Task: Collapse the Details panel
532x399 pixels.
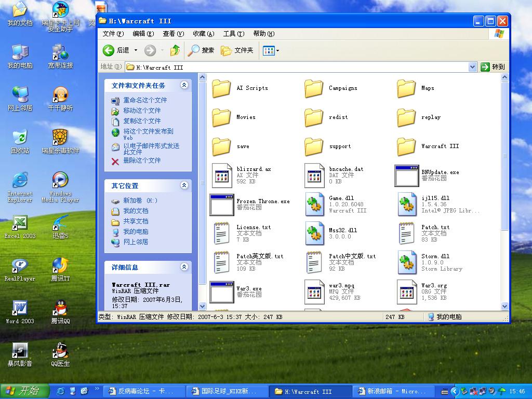Action: pyautogui.click(x=184, y=267)
